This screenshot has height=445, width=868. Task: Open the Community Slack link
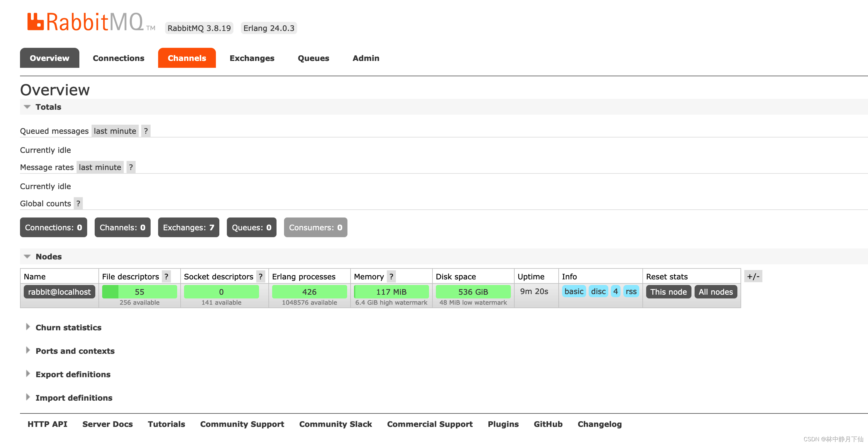(335, 424)
